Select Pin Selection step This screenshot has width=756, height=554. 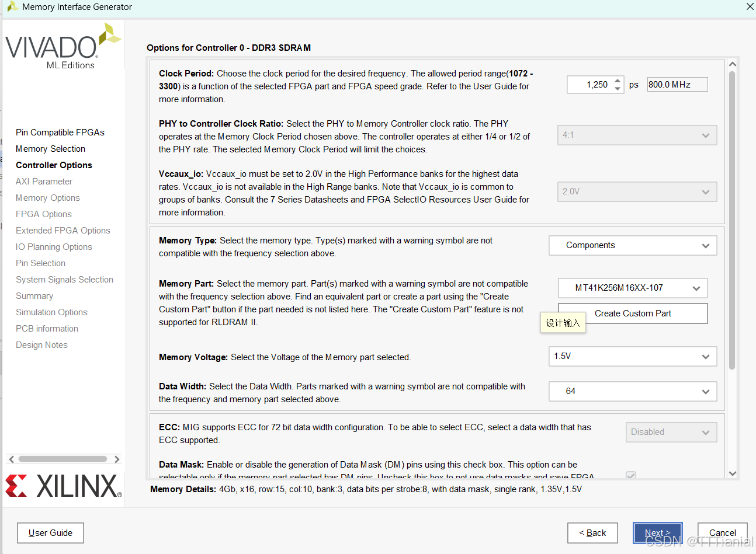40,263
